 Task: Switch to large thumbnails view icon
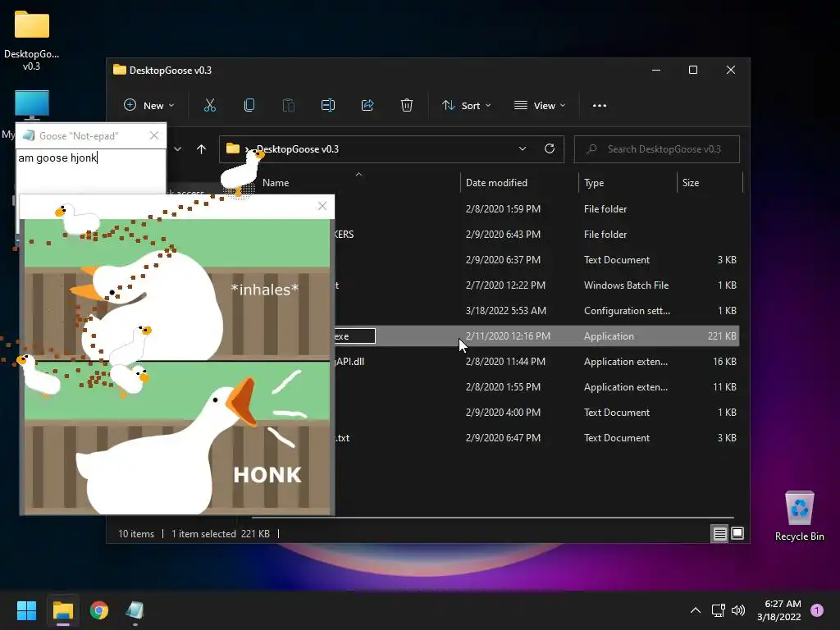737,533
